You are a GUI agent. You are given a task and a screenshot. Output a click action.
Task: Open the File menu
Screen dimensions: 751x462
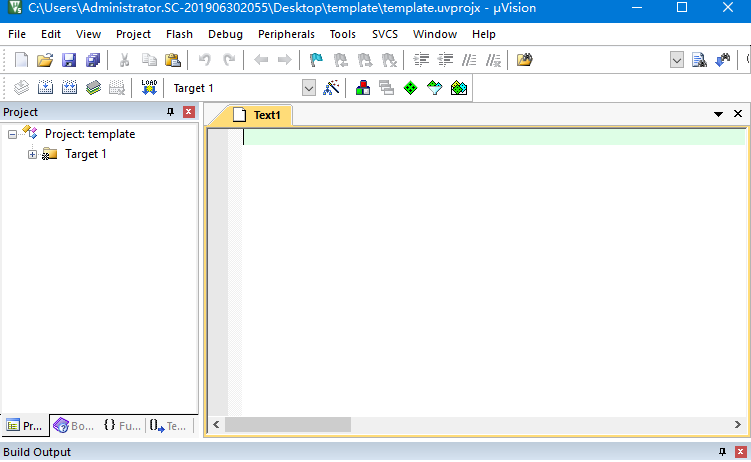tap(17, 34)
